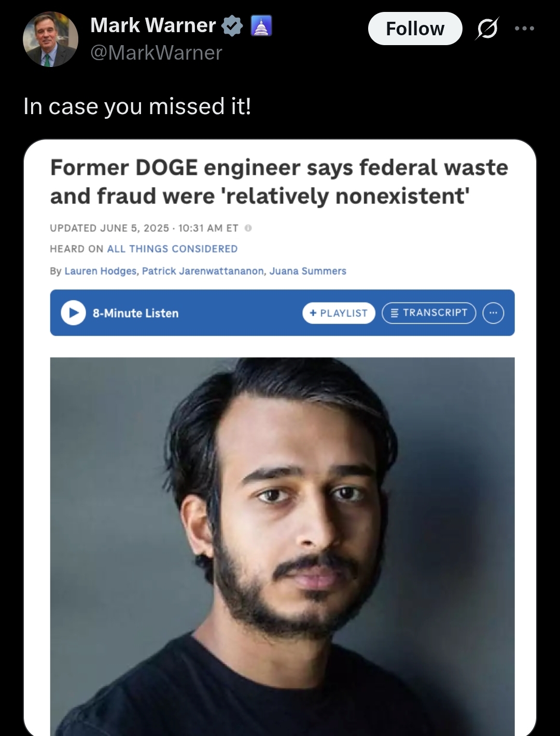Click the @MarkWarner handle

(156, 52)
